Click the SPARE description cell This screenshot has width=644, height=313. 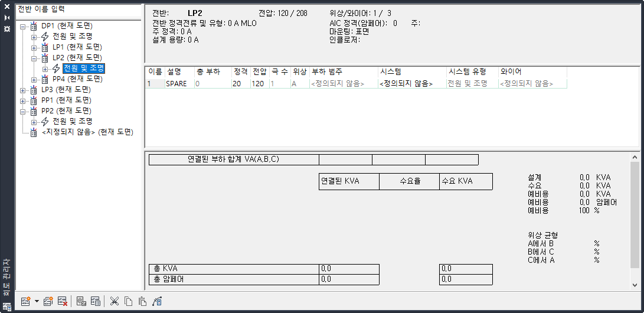tap(179, 83)
